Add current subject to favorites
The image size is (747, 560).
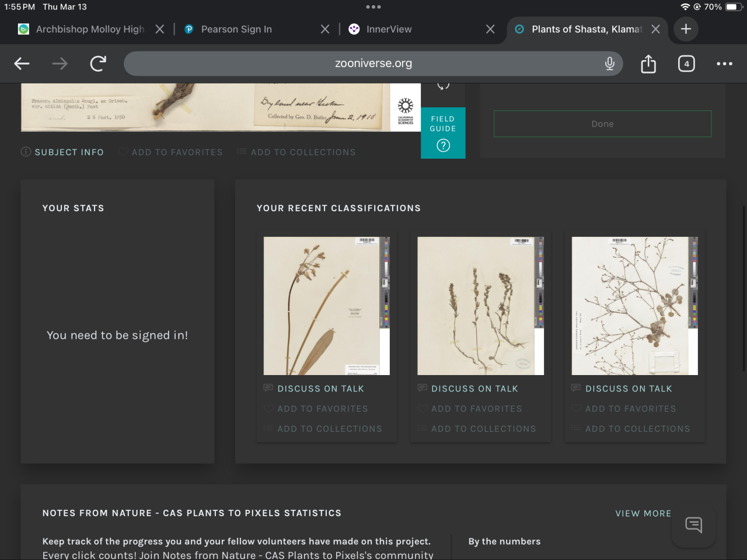[170, 152]
